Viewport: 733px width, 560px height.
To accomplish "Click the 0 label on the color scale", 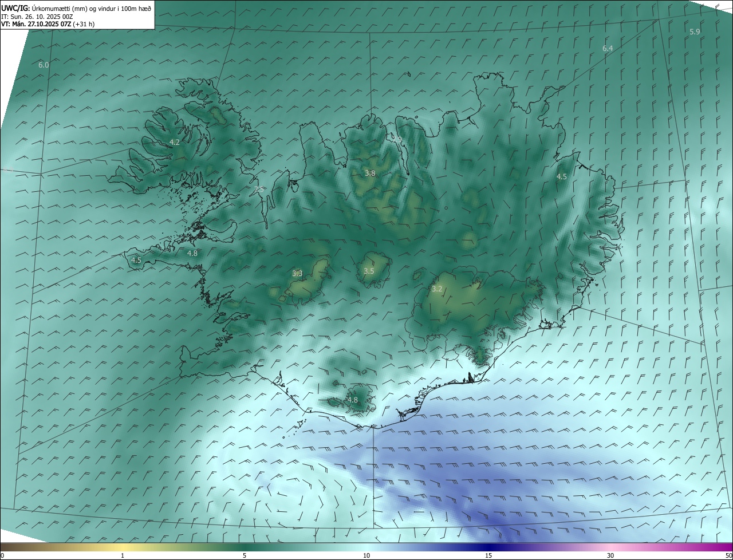I will tap(2, 555).
